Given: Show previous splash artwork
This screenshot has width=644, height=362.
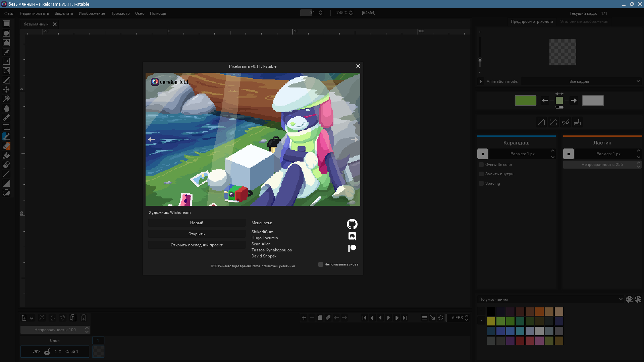Looking at the screenshot, I should point(152,139).
